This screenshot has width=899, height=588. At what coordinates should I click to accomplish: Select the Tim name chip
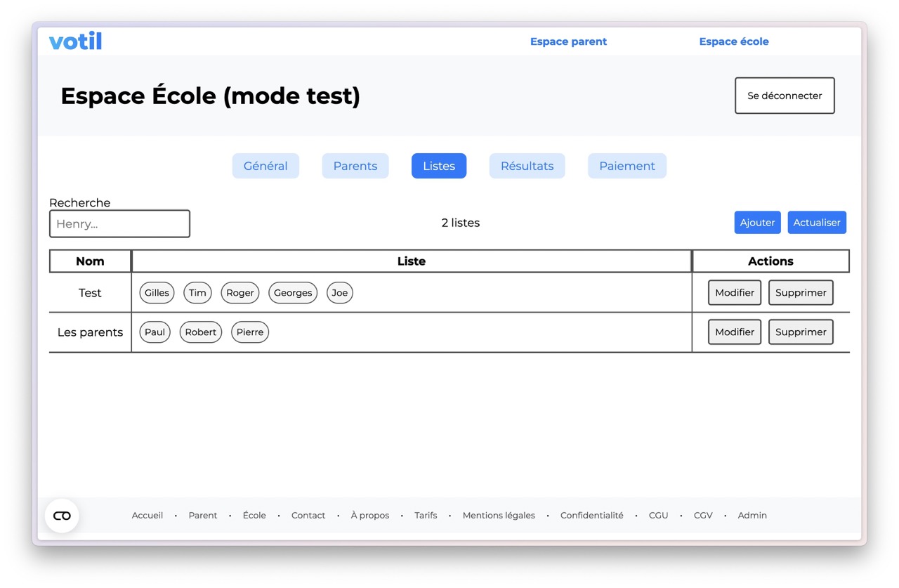click(197, 292)
